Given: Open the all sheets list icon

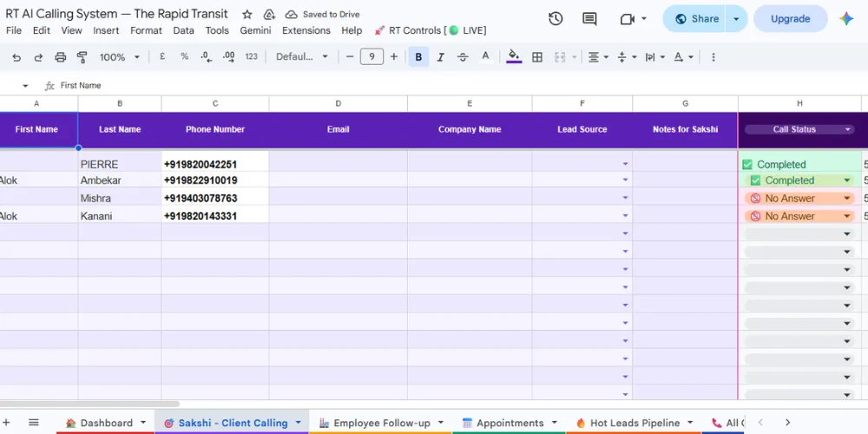Looking at the screenshot, I should (x=34, y=423).
